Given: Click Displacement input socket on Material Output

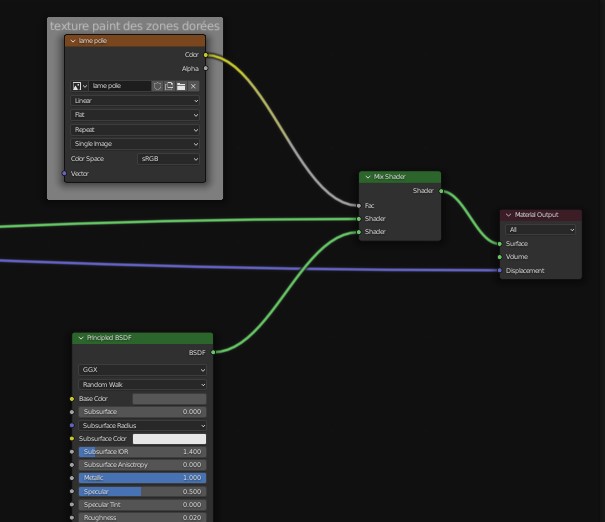Looking at the screenshot, I should tap(500, 270).
